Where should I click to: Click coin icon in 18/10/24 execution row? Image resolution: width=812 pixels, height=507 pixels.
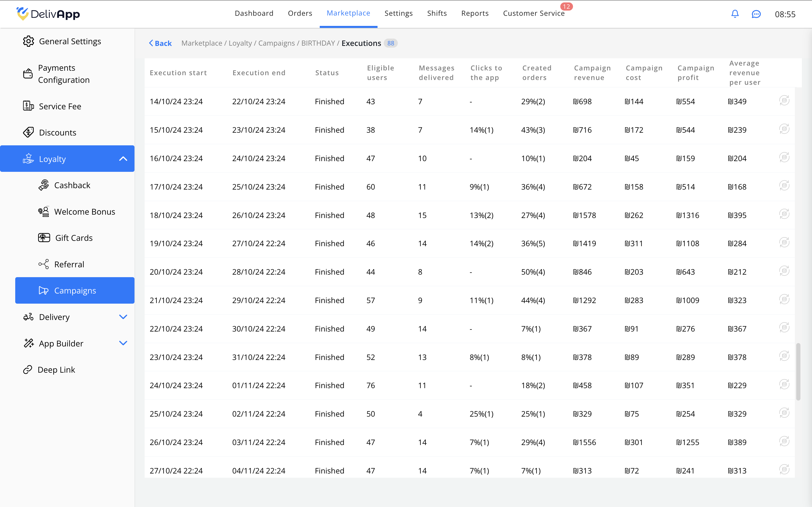pyautogui.click(x=784, y=214)
